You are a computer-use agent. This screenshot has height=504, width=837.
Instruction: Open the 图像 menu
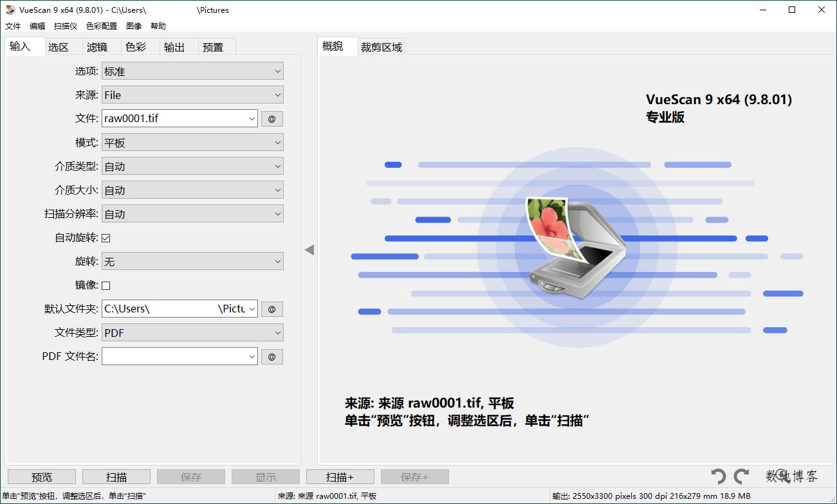(x=134, y=26)
